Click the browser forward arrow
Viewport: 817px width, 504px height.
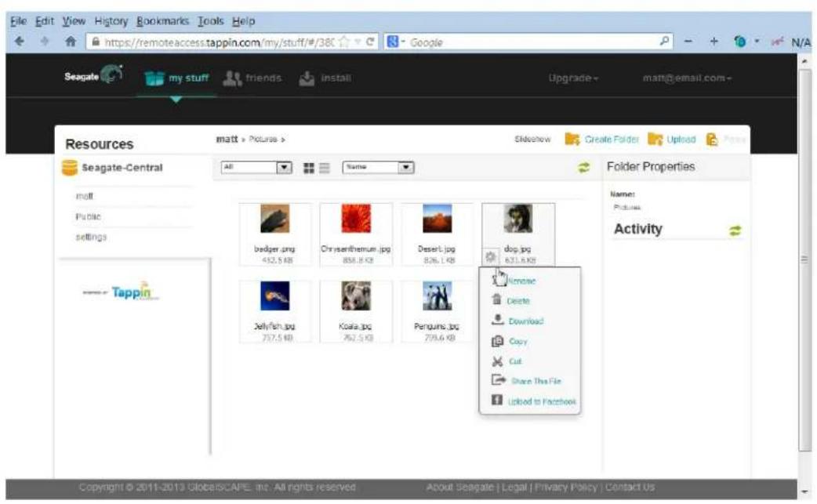click(x=45, y=42)
